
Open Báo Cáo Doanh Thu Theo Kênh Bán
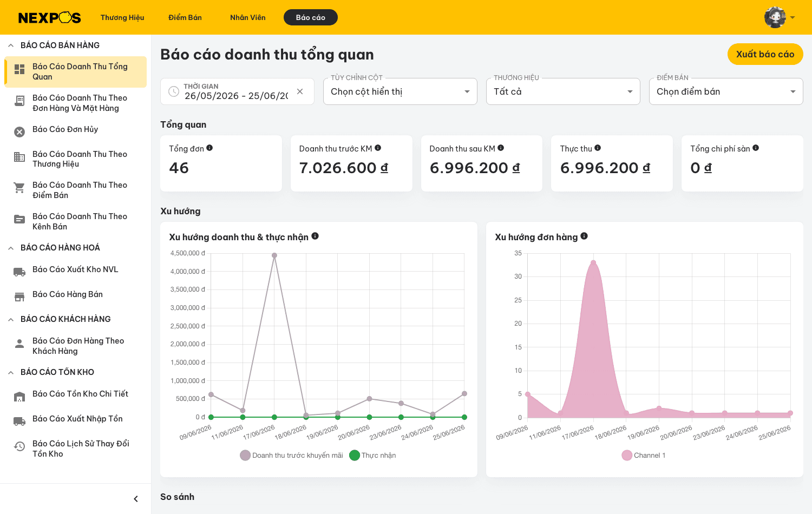tap(75, 221)
